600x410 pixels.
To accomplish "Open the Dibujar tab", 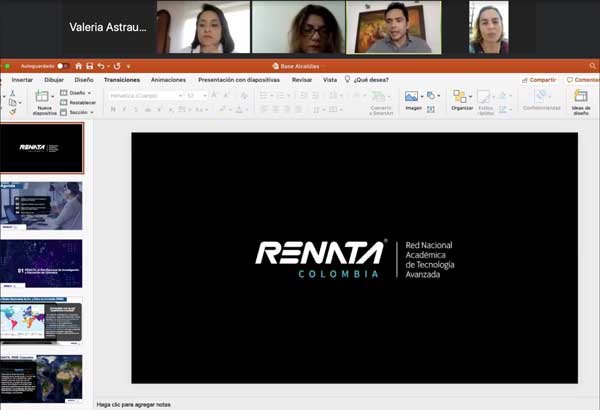I will tap(54, 80).
